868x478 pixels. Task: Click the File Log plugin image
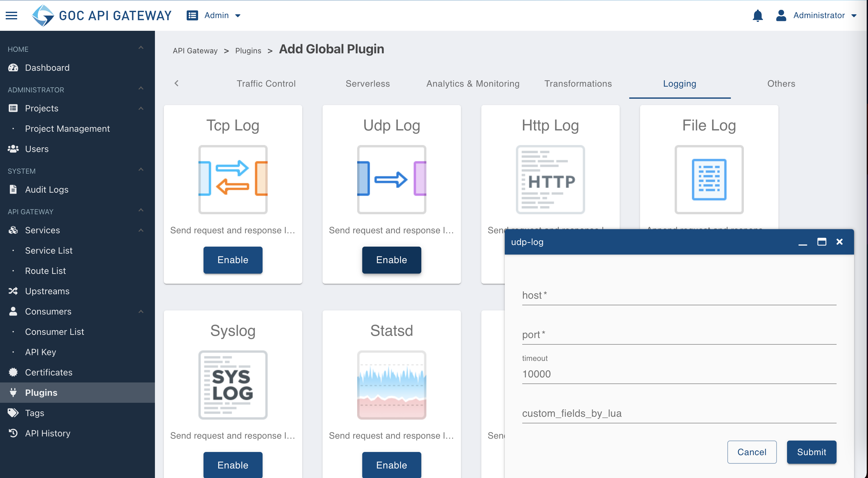point(709,180)
